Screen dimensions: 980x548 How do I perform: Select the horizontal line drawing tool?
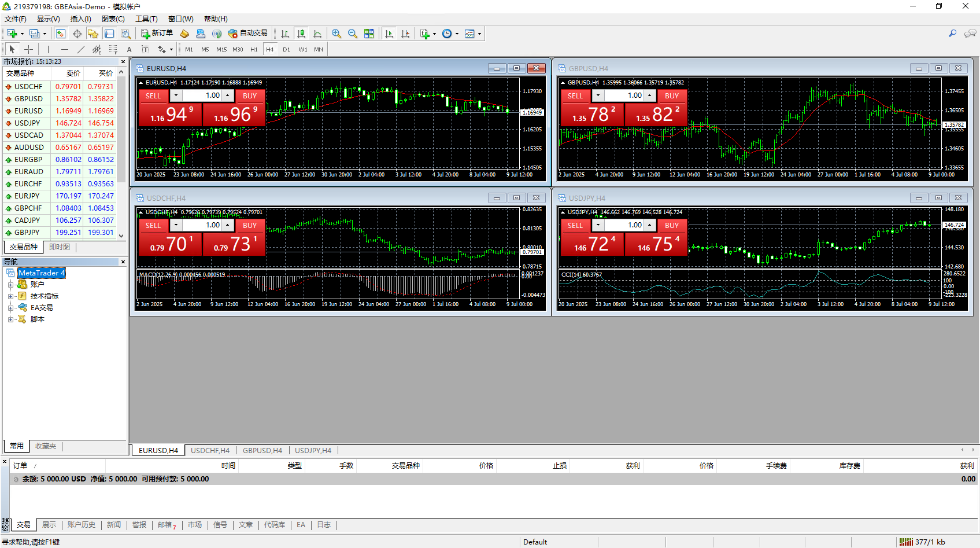pyautogui.click(x=64, y=49)
